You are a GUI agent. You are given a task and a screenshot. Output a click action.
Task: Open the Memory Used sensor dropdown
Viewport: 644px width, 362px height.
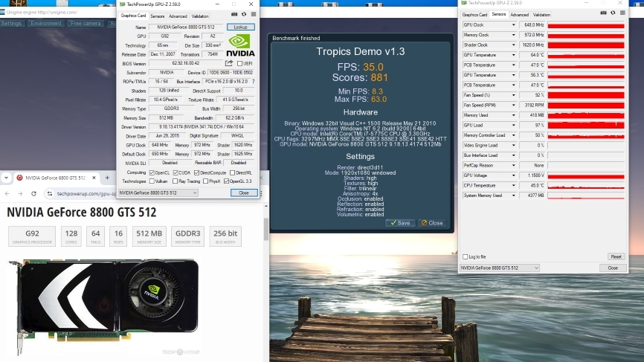pyautogui.click(x=513, y=115)
